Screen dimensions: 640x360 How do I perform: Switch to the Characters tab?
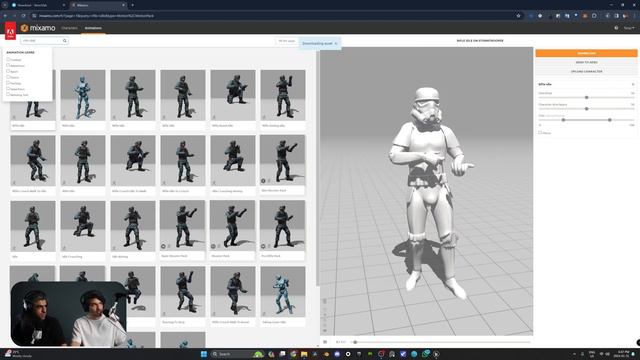click(69, 28)
